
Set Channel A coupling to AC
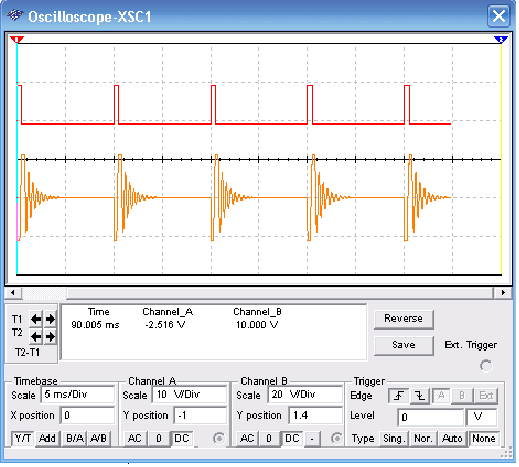135,438
